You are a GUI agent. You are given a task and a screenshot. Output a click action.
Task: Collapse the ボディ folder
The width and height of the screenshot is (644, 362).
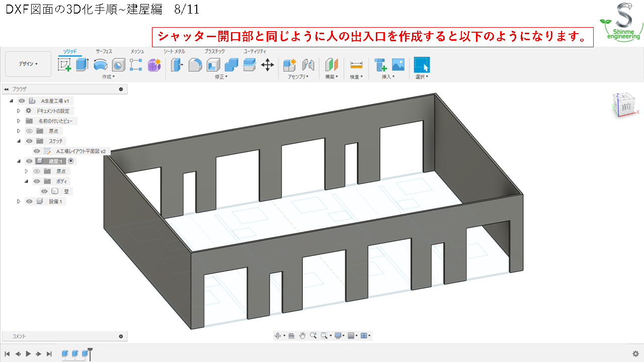(x=28, y=180)
